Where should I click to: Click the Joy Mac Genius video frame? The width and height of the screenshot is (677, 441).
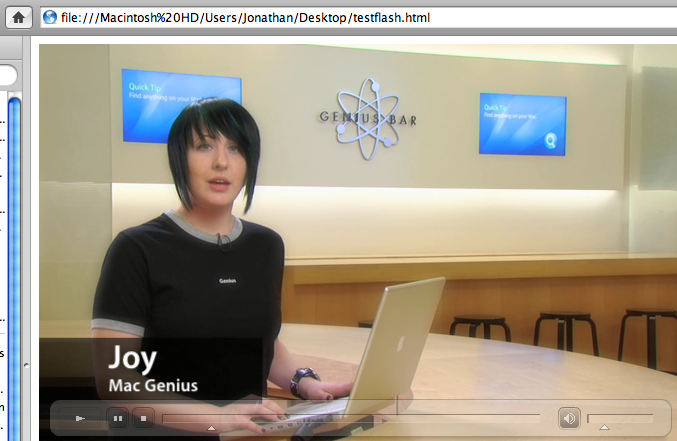click(x=358, y=242)
